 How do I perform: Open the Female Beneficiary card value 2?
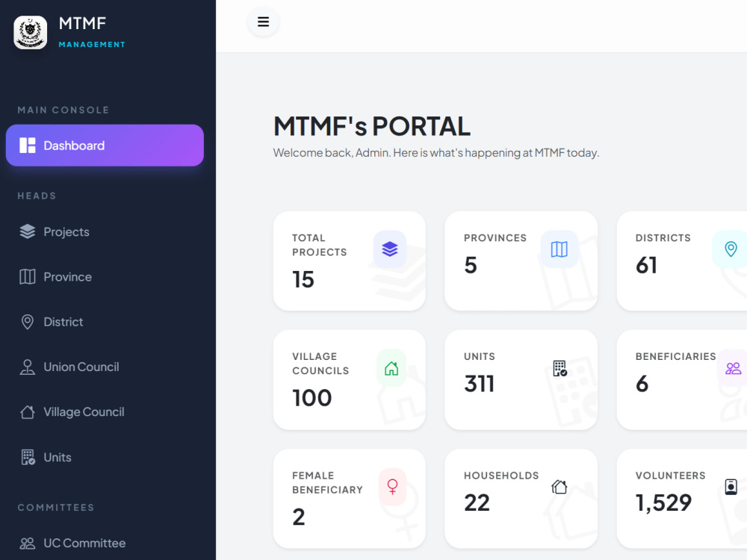click(x=299, y=517)
